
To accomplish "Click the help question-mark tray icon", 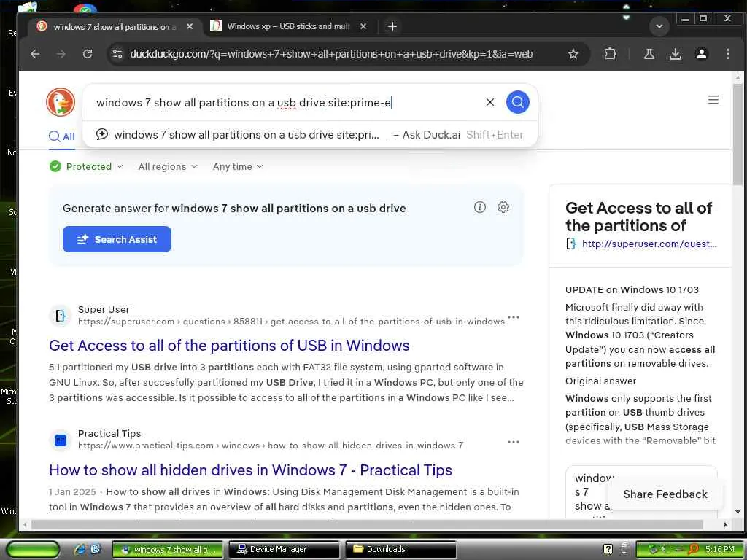I will pyautogui.click(x=608, y=549).
